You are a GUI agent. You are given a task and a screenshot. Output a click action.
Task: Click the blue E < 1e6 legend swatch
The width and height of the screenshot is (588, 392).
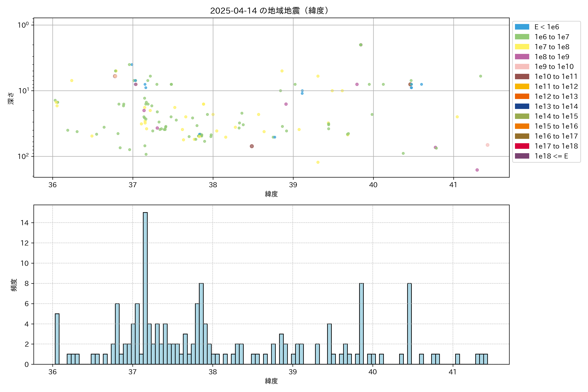(x=522, y=27)
